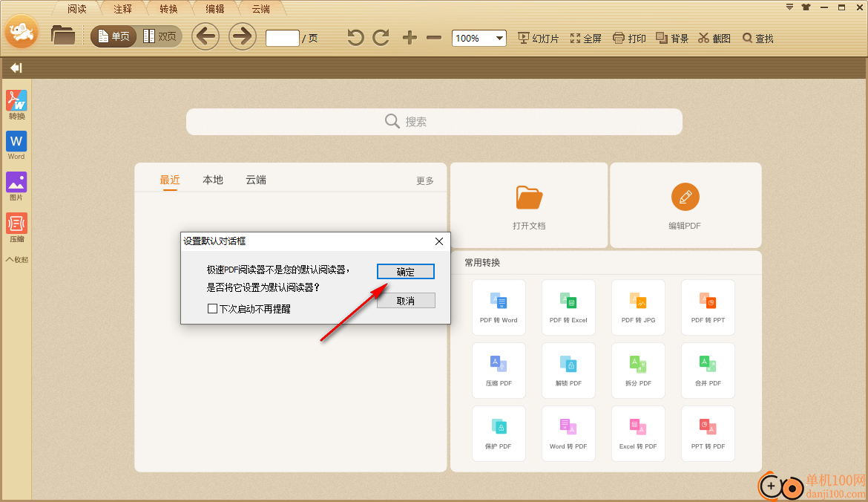Start slideshow (幻灯片) mode
Viewport: 868px width, 502px height.
click(538, 38)
